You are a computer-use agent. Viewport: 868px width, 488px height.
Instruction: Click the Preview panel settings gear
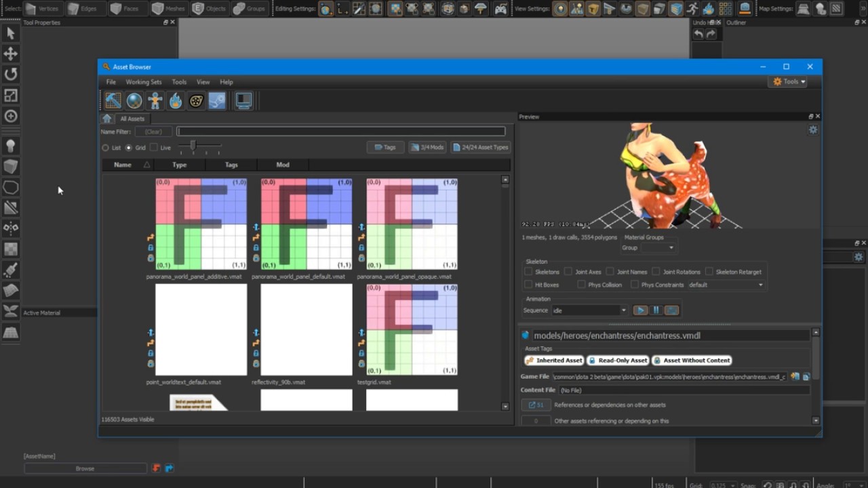[813, 130]
